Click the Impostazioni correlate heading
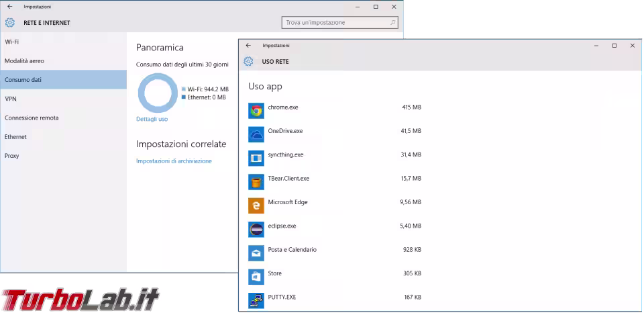Screen dimensions: 644x313 [x=181, y=144]
